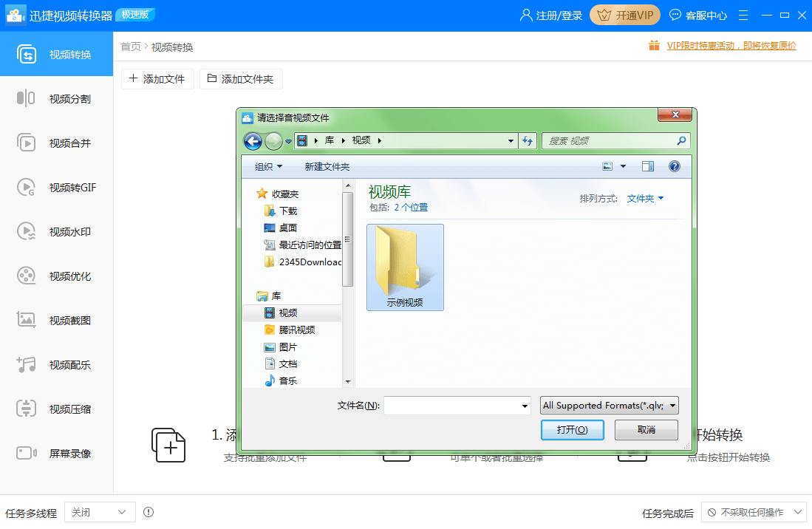Viewport: 812px width, 529px height.
Task: Select the 视频优化 sidebar item
Action: [56, 276]
